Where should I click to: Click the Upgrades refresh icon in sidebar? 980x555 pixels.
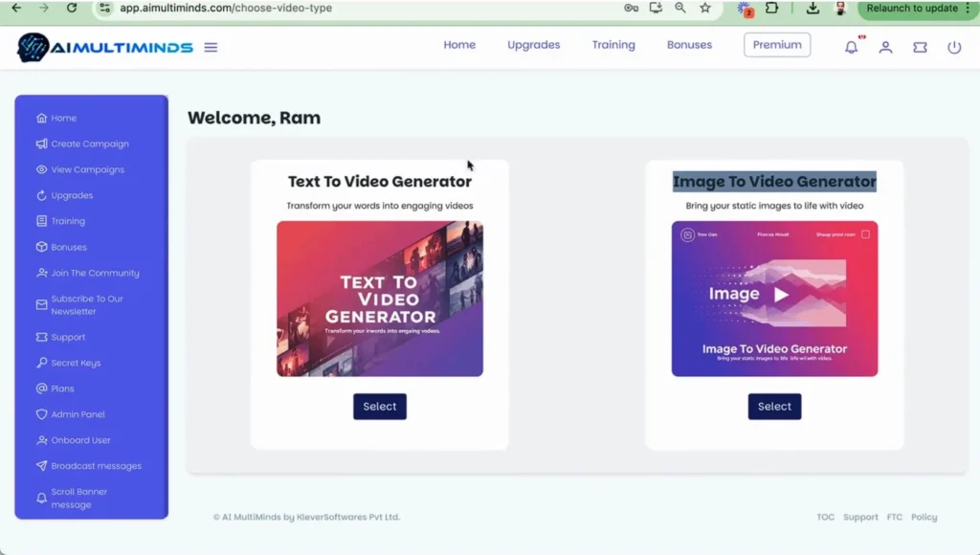(x=41, y=195)
